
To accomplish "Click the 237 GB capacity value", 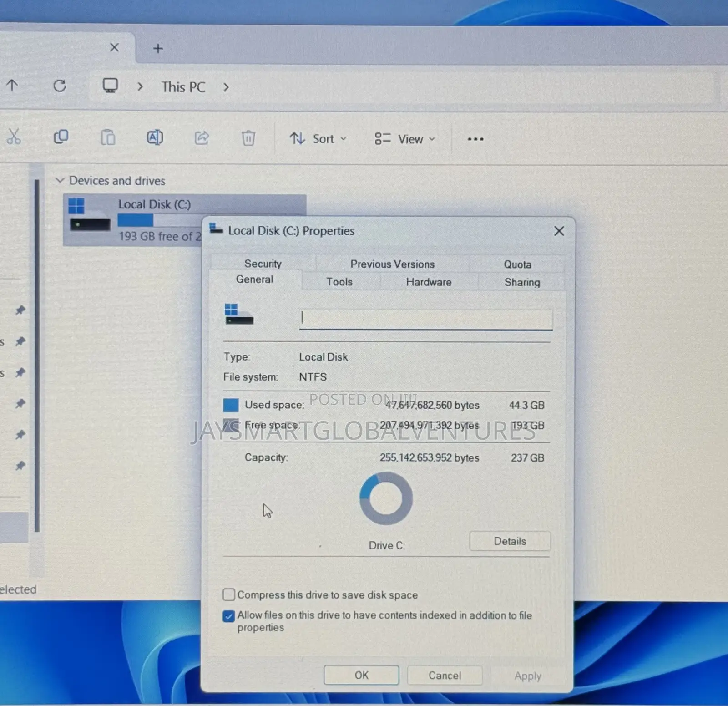I will tap(527, 458).
